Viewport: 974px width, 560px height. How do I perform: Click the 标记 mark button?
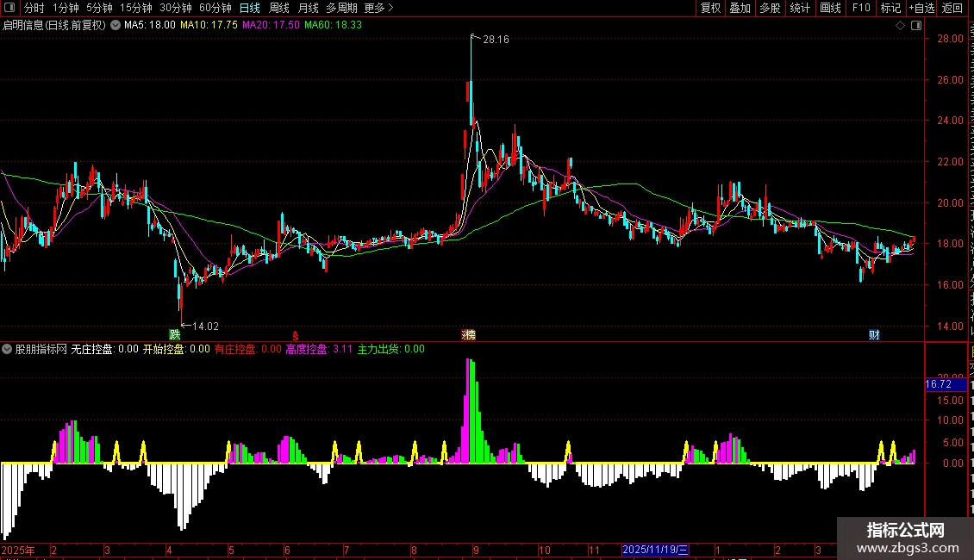[x=890, y=8]
